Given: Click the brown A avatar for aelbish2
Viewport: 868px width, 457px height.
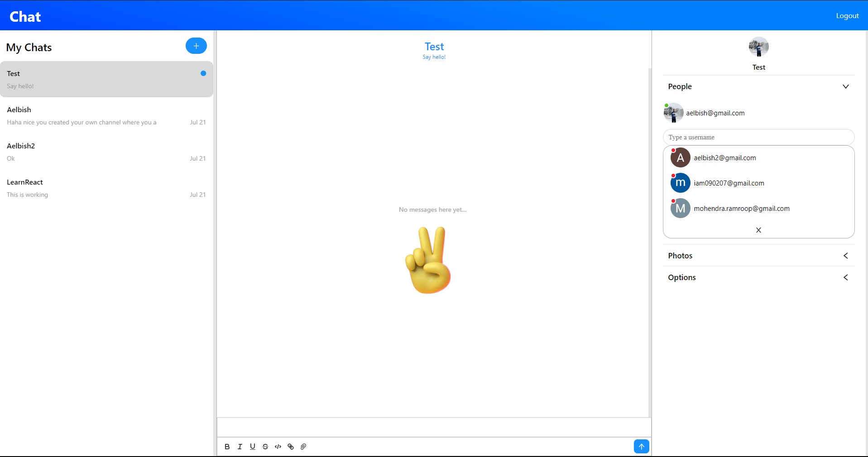Looking at the screenshot, I should [680, 157].
